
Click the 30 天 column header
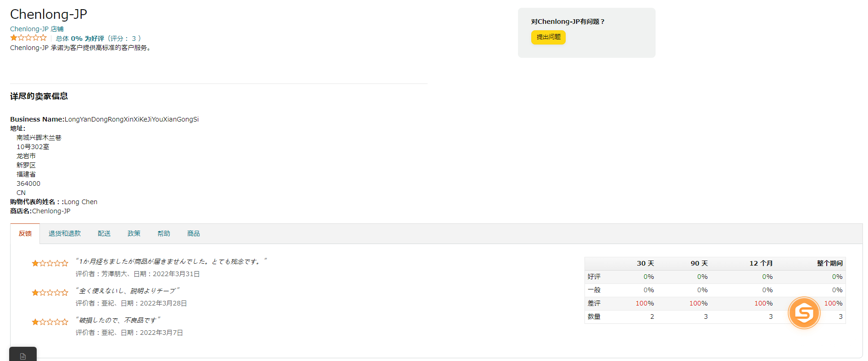[x=645, y=263]
